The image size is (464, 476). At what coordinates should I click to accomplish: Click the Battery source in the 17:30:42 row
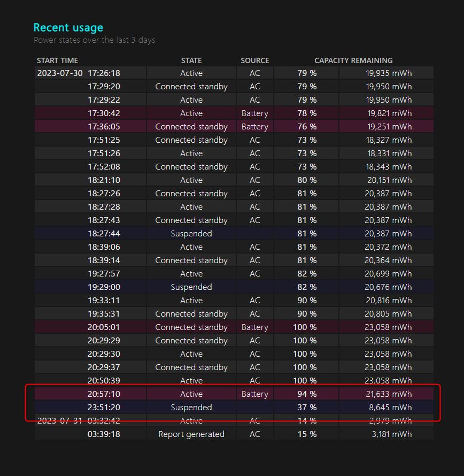point(254,113)
